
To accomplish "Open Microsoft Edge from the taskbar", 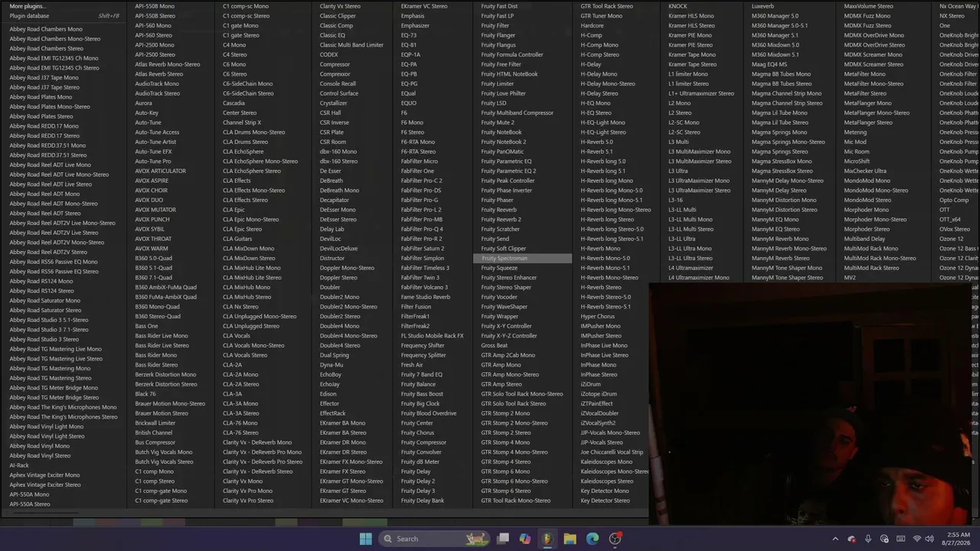I will click(593, 539).
